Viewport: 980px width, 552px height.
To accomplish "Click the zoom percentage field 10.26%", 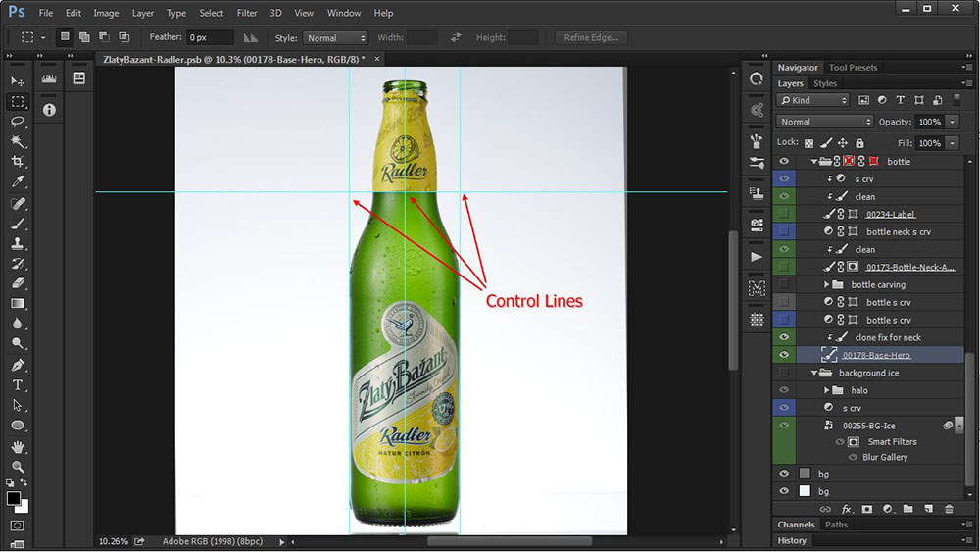I will coord(113,541).
